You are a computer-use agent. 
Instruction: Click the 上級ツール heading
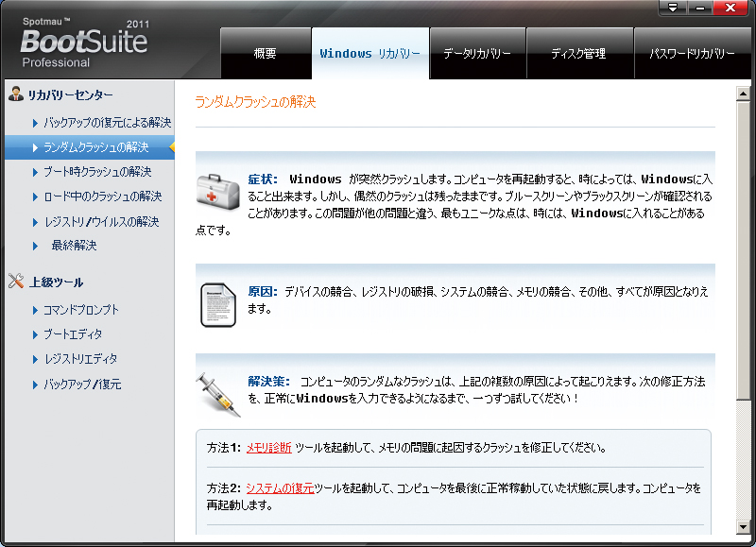coord(57,282)
